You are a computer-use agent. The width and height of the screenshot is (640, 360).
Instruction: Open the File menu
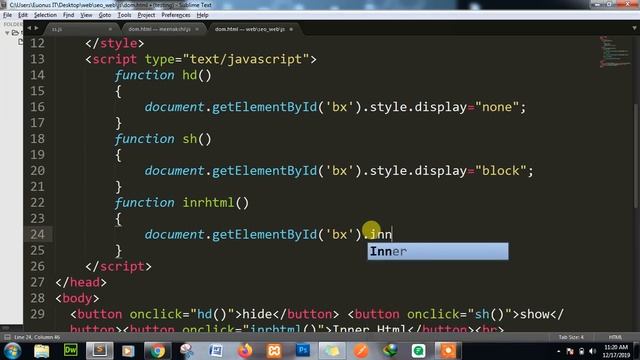click(x=7, y=15)
